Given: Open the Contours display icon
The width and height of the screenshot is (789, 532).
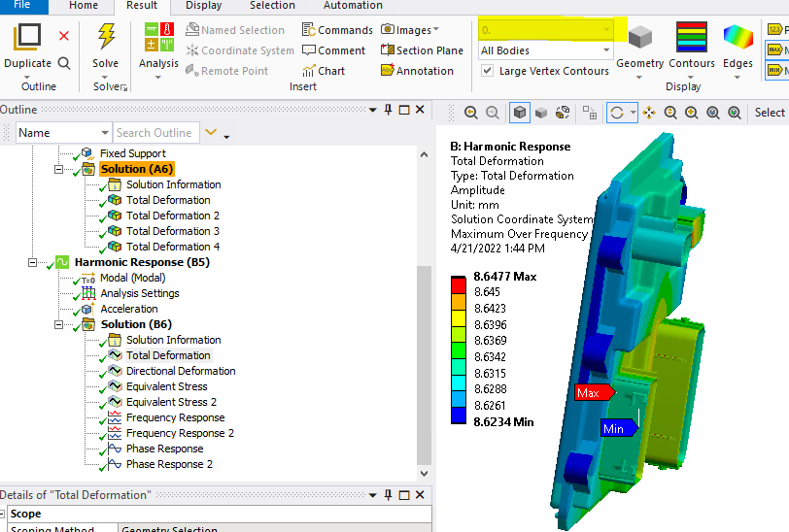Looking at the screenshot, I should [x=691, y=39].
